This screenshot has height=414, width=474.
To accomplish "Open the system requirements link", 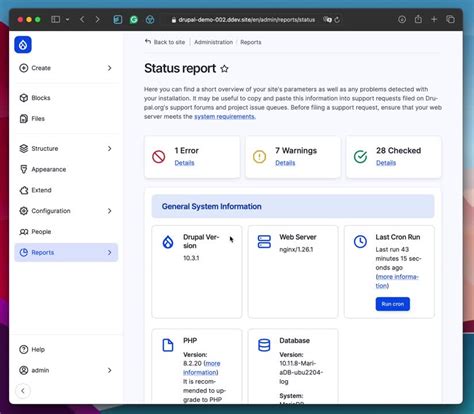I will pos(225,117).
